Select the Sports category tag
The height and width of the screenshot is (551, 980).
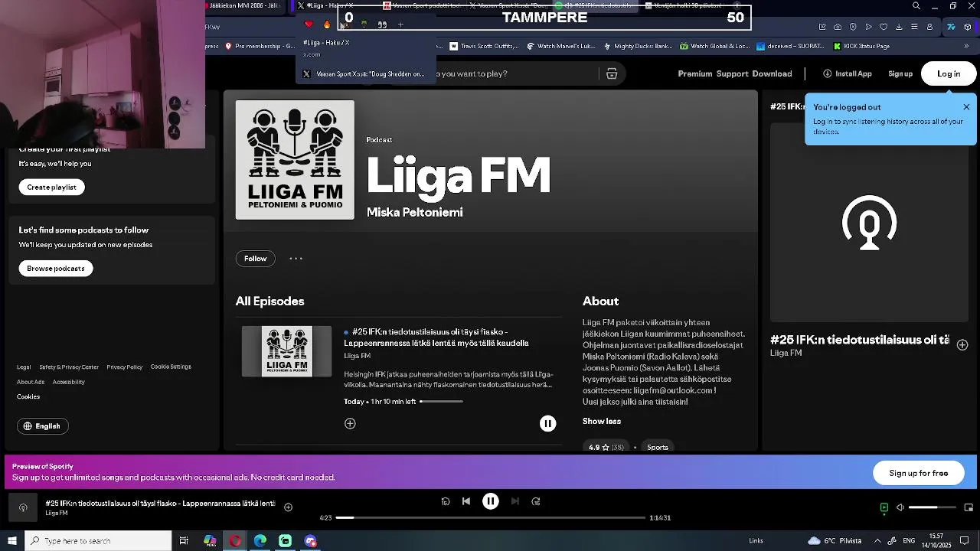click(x=658, y=447)
